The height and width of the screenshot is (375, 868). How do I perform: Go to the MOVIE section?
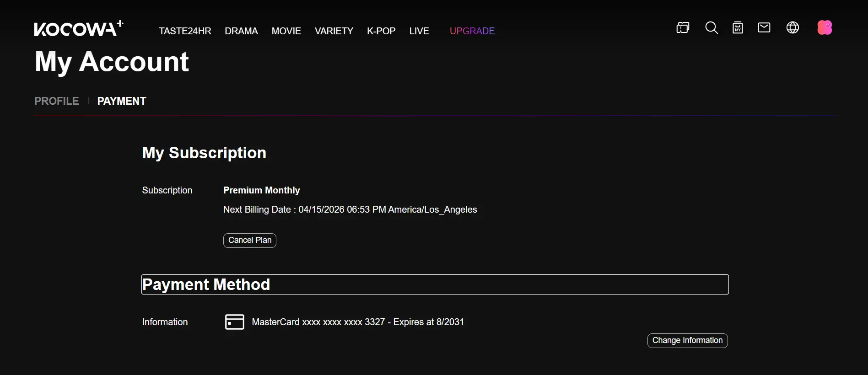point(286,31)
